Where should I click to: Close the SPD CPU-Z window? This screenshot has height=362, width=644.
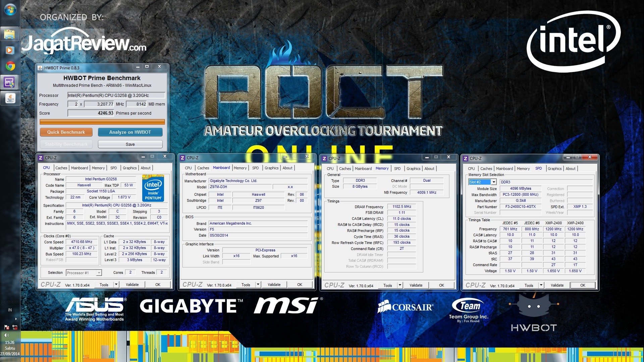point(590,157)
